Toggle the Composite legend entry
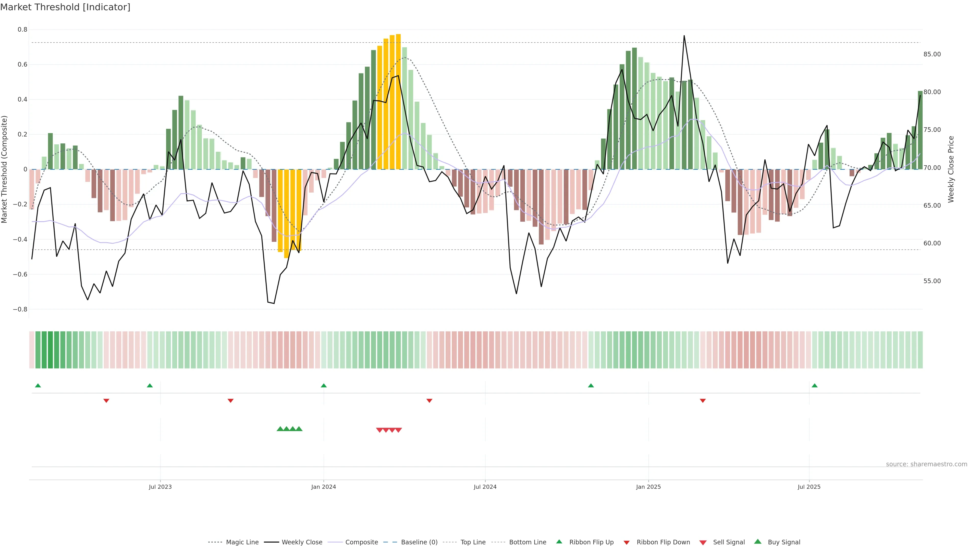 click(x=361, y=542)
